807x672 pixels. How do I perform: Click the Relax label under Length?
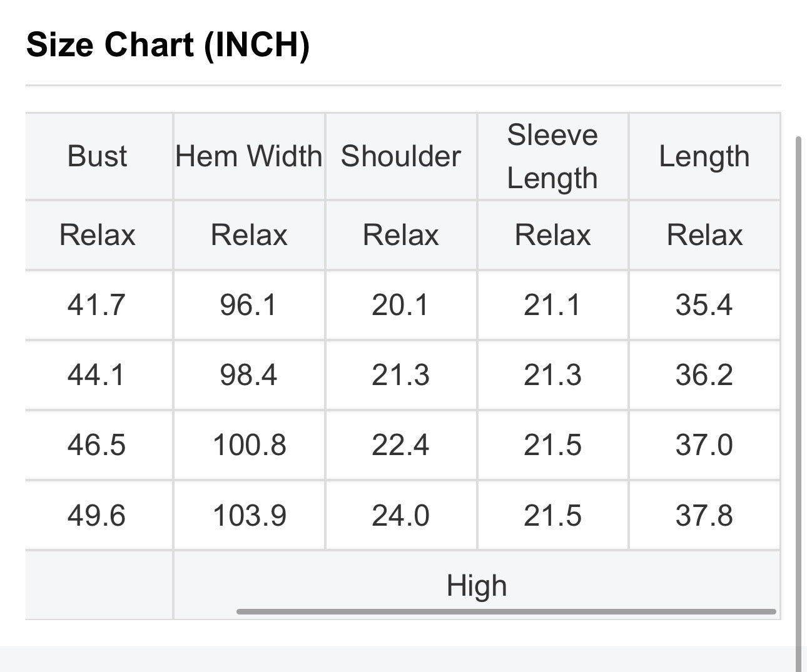click(x=705, y=235)
